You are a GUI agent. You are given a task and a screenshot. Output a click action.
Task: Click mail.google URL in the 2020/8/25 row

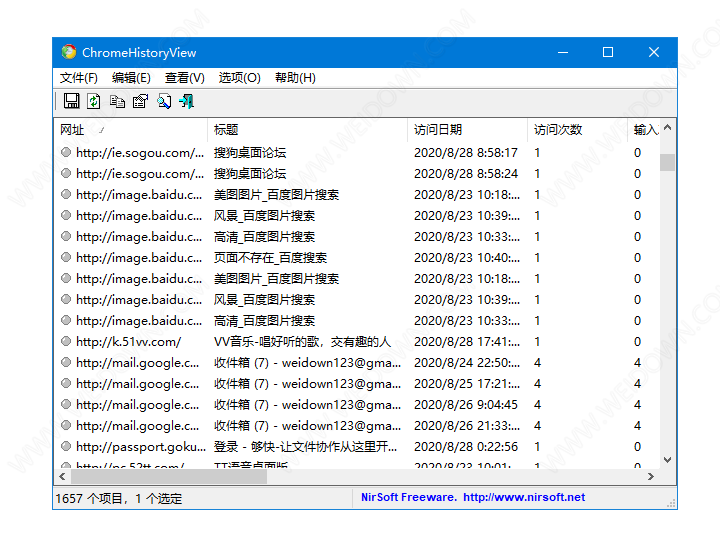pos(137,383)
